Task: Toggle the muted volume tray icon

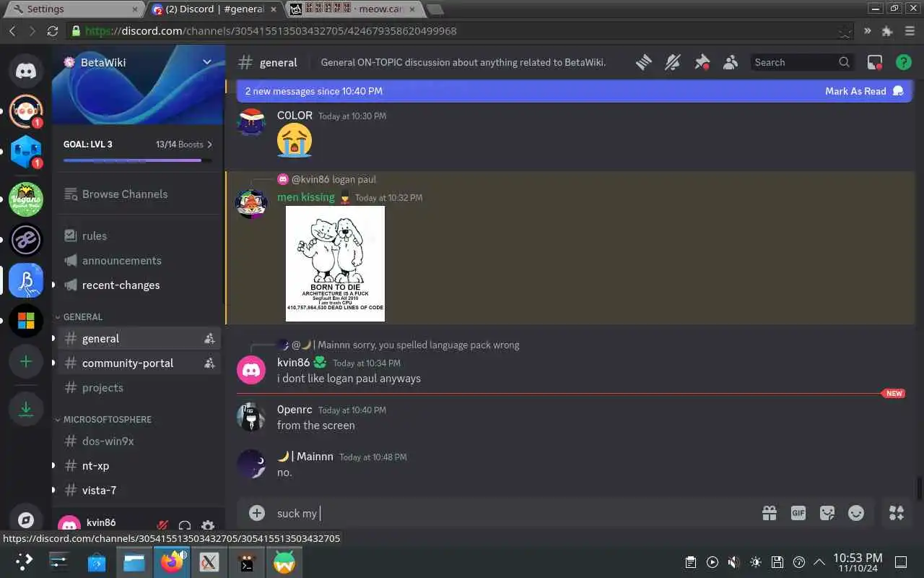Action: coord(733,562)
